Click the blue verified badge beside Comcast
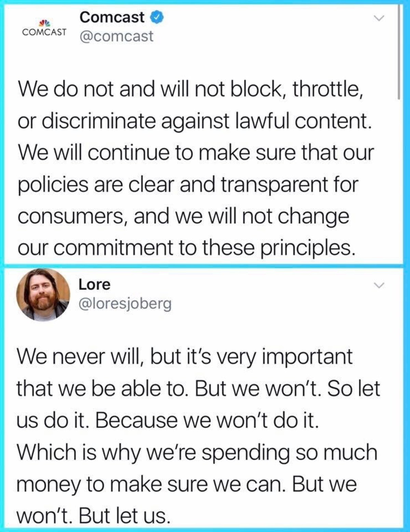Image resolution: width=410 pixels, height=532 pixels. 157,17
